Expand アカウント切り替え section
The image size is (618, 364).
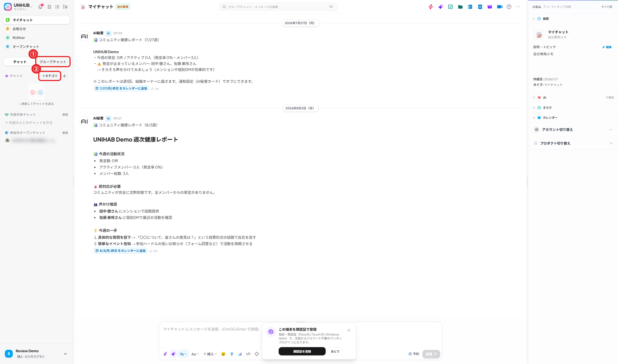pyautogui.click(x=573, y=130)
